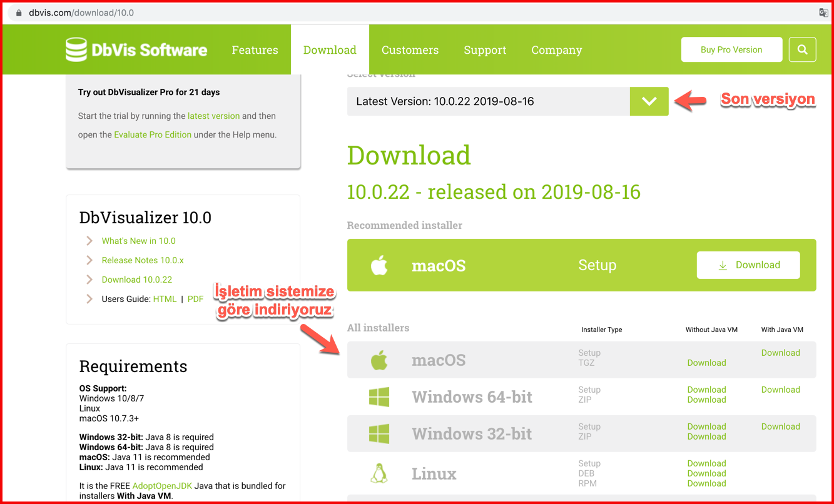Download macOS Setup with Java VM
The height and width of the screenshot is (504, 834).
pyautogui.click(x=780, y=353)
